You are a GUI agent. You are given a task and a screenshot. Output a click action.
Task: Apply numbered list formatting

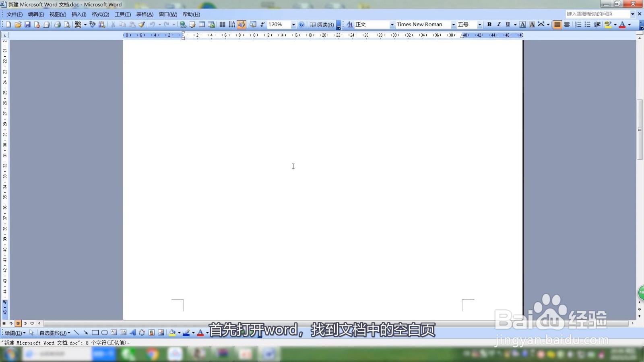tap(578, 25)
